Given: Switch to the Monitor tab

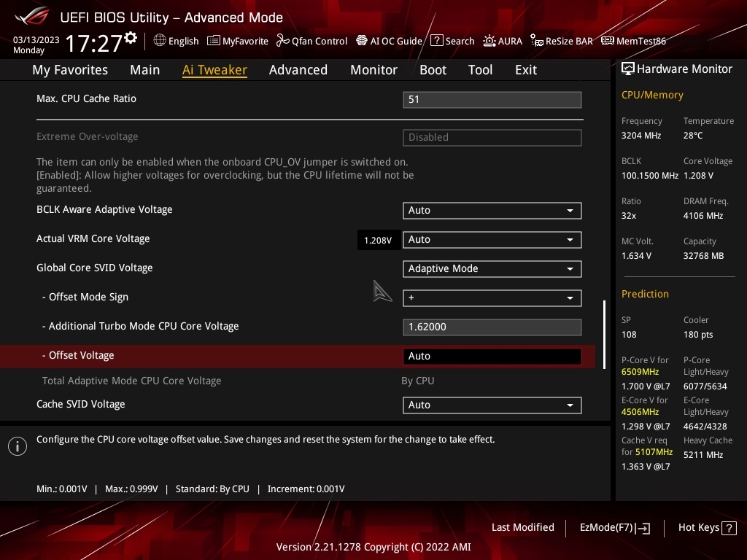Looking at the screenshot, I should pyautogui.click(x=373, y=69).
